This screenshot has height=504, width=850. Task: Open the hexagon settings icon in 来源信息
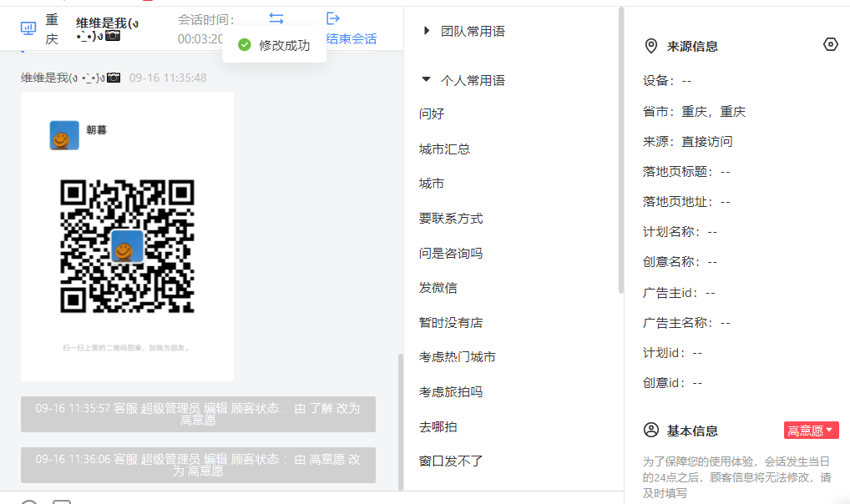pos(831,44)
